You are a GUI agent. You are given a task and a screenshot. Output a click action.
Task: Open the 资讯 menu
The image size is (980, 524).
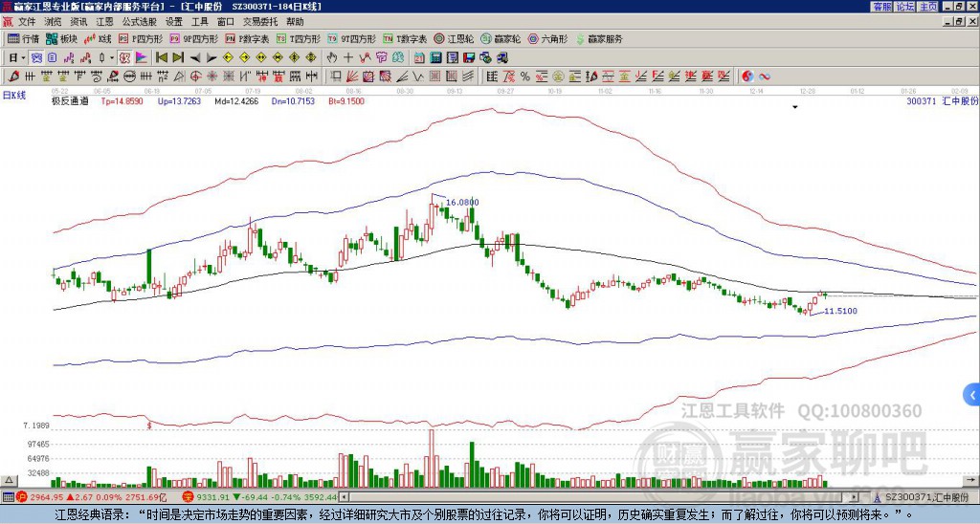pos(78,22)
